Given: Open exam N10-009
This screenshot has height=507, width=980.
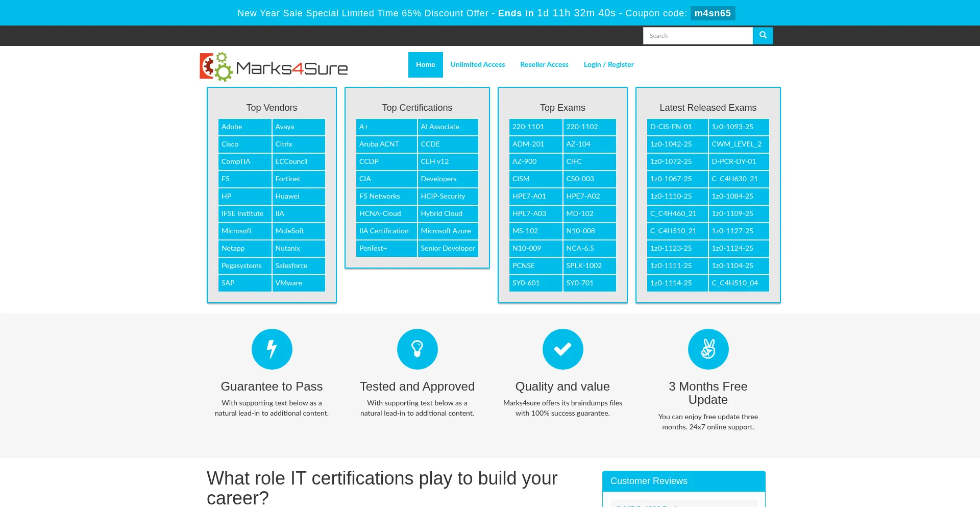Looking at the screenshot, I should point(535,248).
